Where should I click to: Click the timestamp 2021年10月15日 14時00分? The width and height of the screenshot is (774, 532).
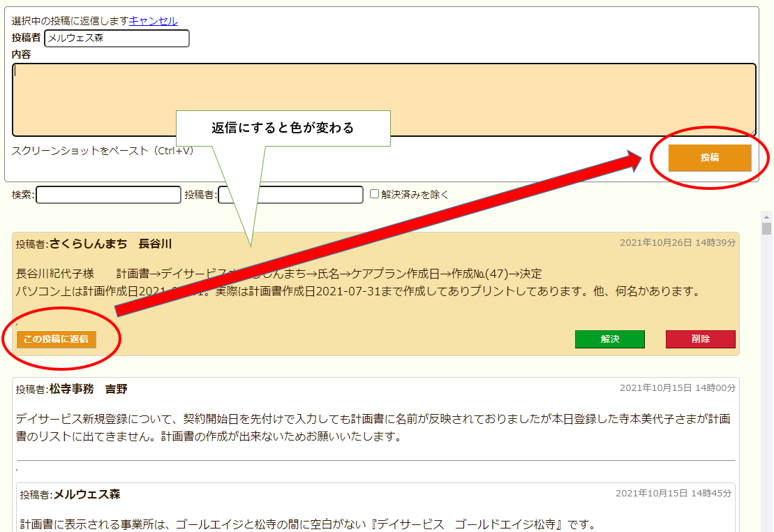[677, 388]
